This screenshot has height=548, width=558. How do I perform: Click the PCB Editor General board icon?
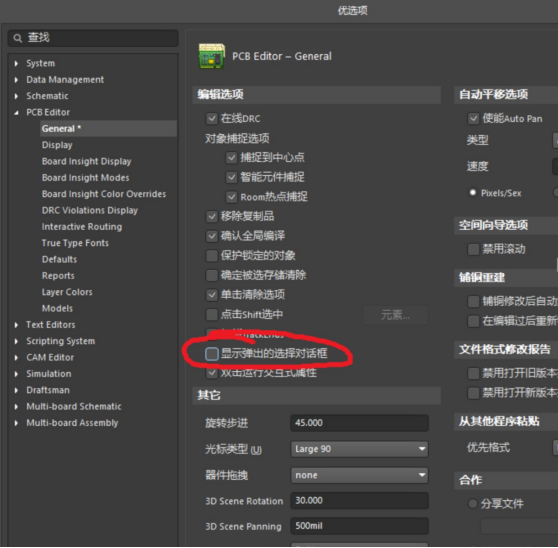pos(212,56)
